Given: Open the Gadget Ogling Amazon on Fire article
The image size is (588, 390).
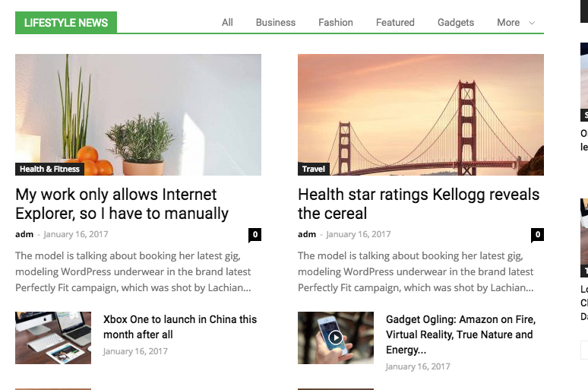Looking at the screenshot, I should (461, 335).
